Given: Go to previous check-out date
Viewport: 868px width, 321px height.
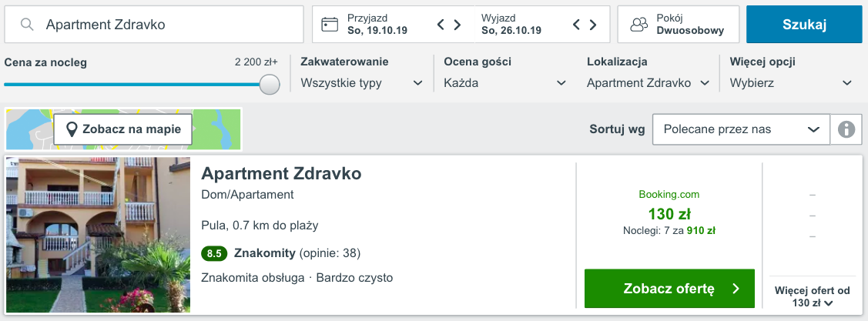Looking at the screenshot, I should (577, 25).
